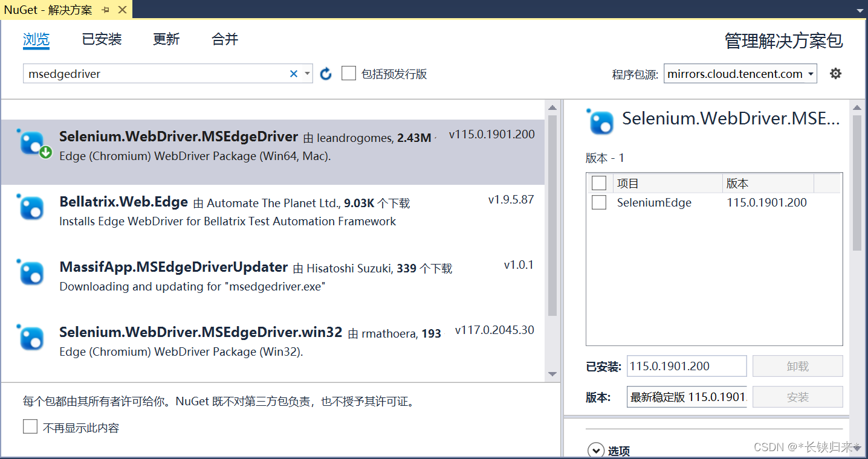Screen dimensions: 868x459
Task: Clear search text with the X icon
Action: 294,74
